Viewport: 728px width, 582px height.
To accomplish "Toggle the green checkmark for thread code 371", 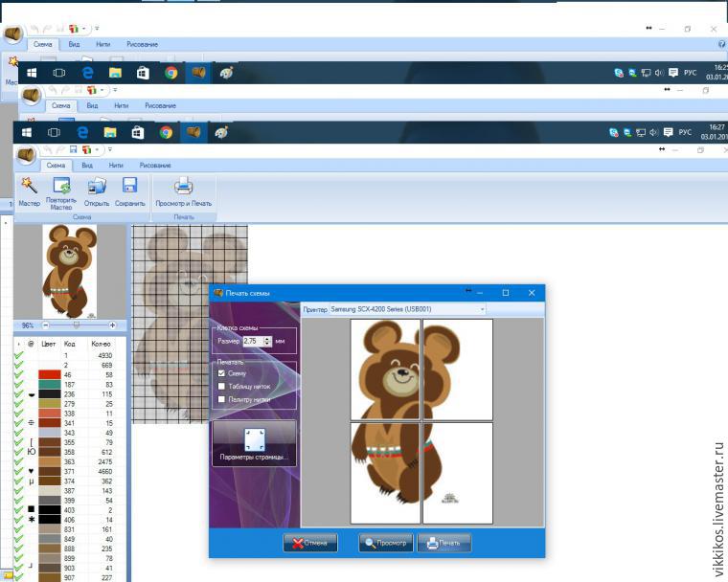I will point(18,472).
